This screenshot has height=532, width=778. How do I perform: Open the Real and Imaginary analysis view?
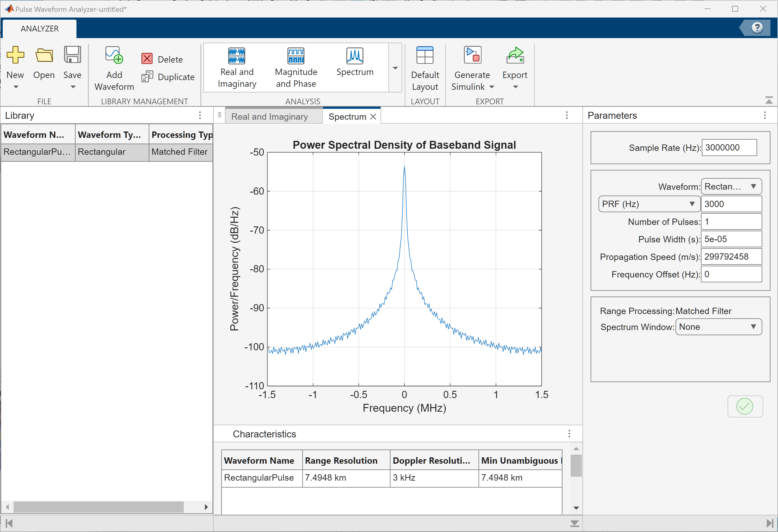pyautogui.click(x=237, y=67)
